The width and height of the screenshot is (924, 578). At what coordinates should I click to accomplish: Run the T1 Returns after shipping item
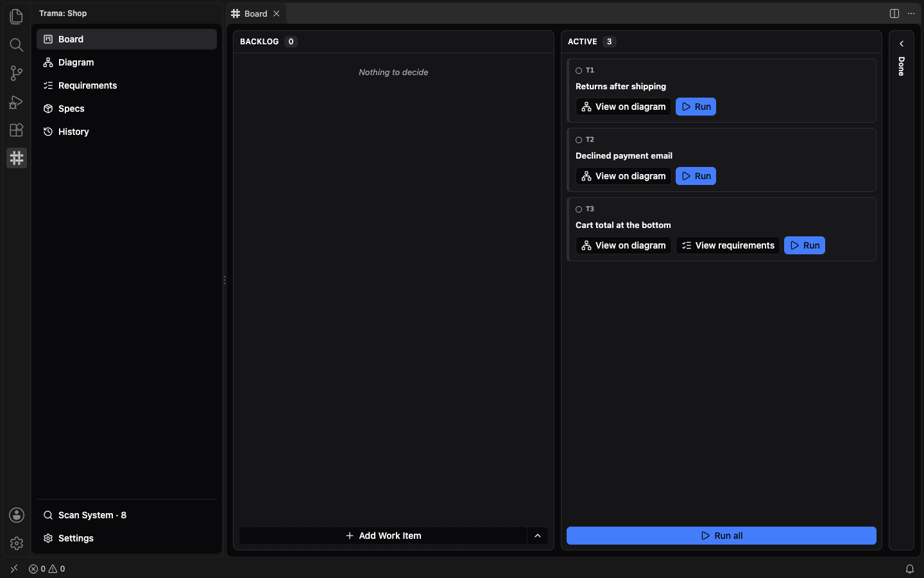click(696, 107)
